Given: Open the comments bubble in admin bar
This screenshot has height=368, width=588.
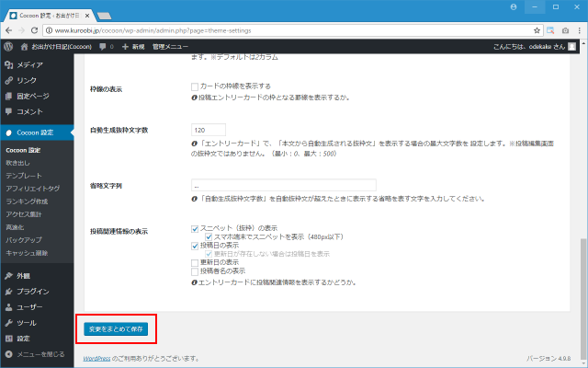Looking at the screenshot, I should [105, 45].
